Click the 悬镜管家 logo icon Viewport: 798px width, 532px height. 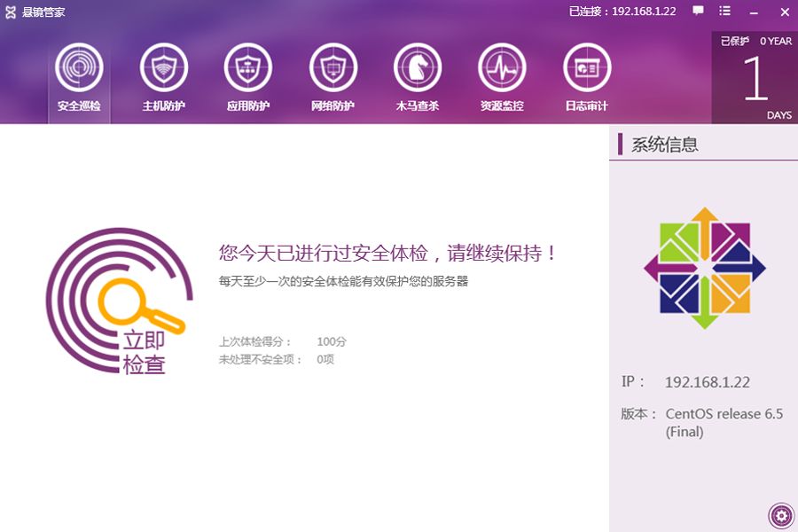tap(12, 12)
